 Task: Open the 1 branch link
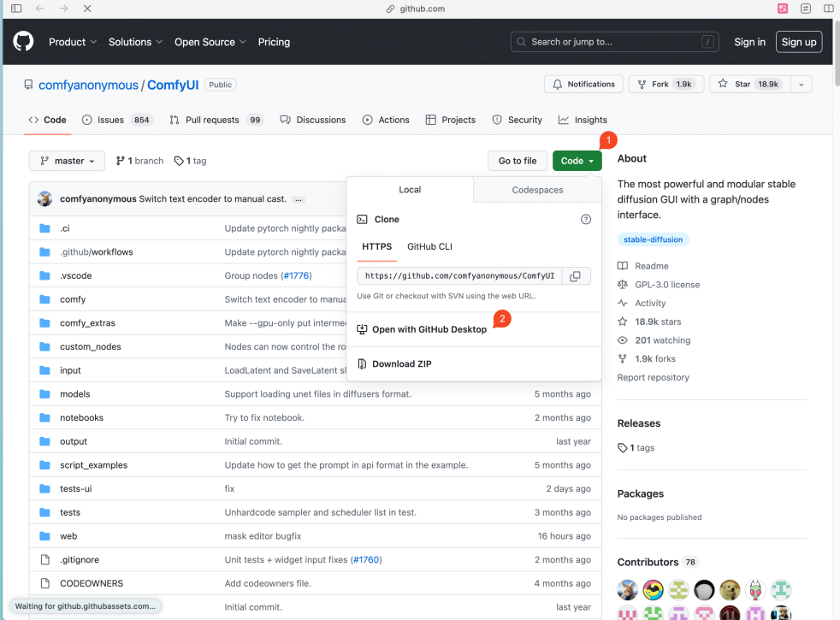pyautogui.click(x=139, y=161)
